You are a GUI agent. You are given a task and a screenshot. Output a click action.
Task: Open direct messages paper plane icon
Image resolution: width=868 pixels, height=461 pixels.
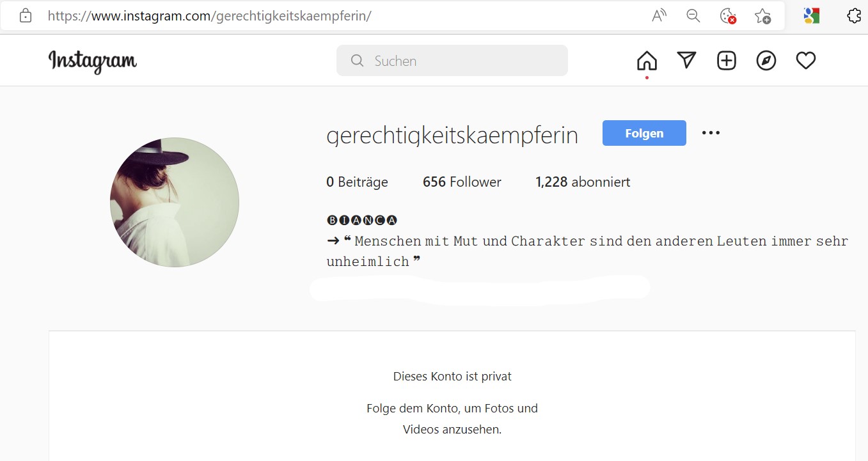686,61
